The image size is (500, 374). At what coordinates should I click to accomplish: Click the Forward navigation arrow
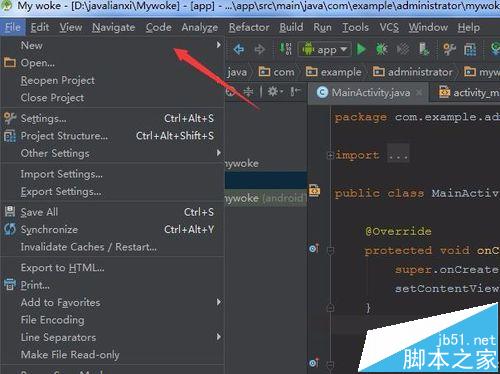[x=259, y=49]
